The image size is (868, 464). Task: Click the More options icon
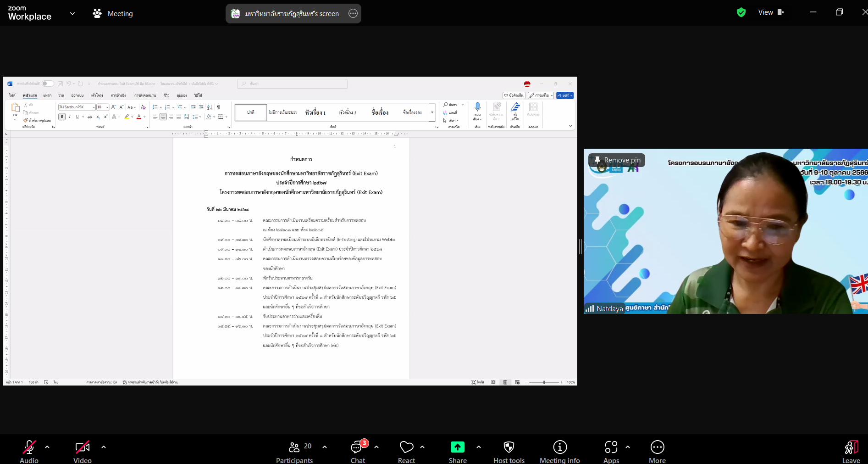coord(658,447)
